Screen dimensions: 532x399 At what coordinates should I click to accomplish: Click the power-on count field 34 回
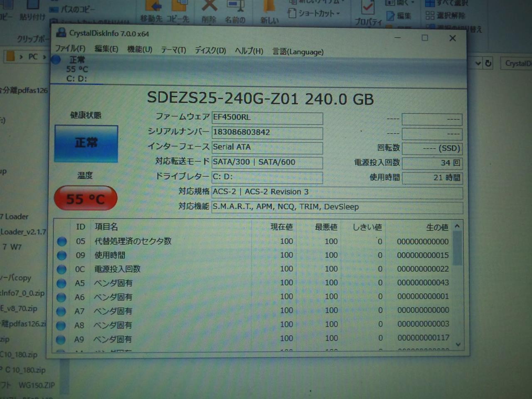432,163
